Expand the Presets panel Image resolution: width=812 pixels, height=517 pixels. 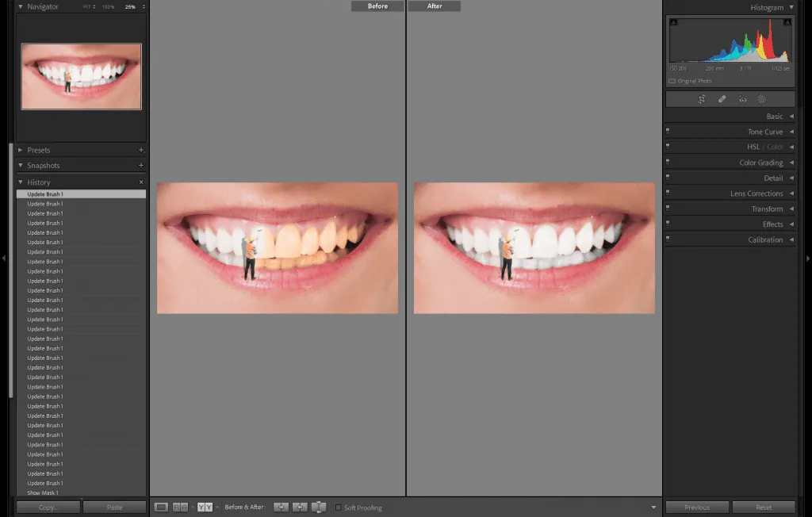[x=21, y=150]
